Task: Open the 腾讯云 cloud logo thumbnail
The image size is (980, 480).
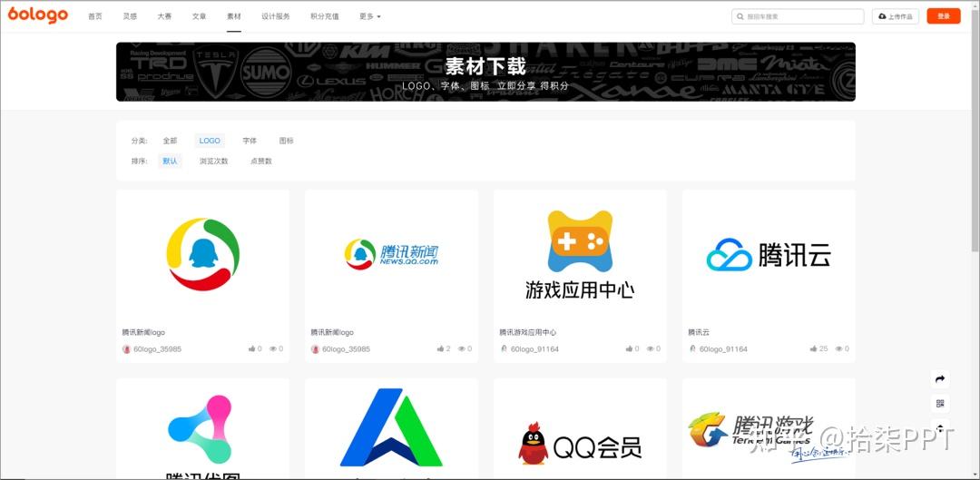Action: pyautogui.click(x=769, y=254)
